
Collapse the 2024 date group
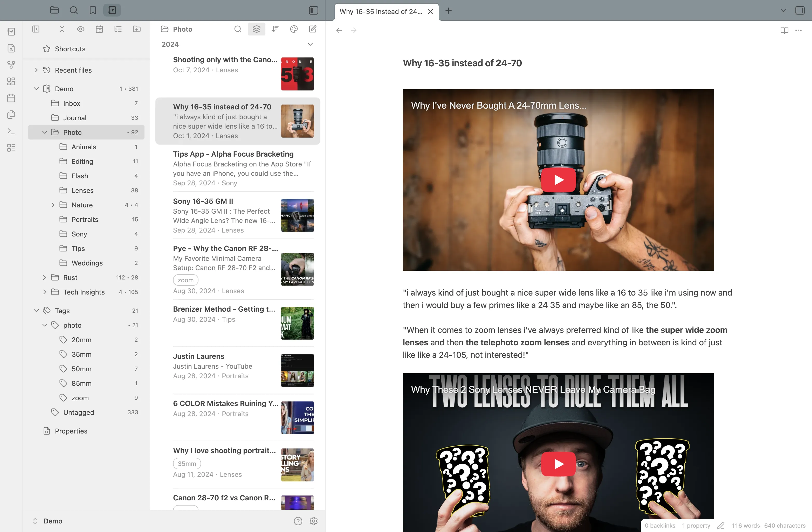pyautogui.click(x=310, y=44)
